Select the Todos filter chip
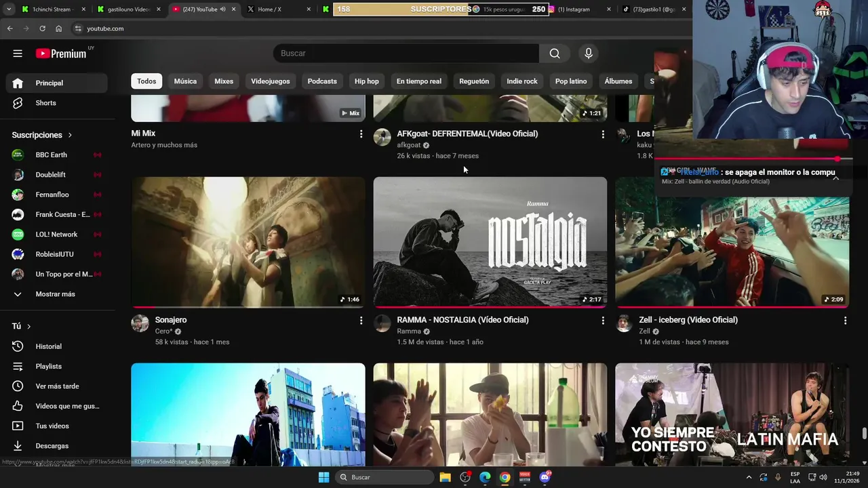868x488 pixels. coord(146,81)
